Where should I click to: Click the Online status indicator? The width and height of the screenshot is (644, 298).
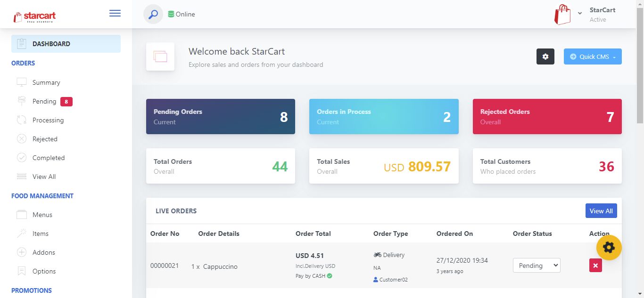coord(182,14)
